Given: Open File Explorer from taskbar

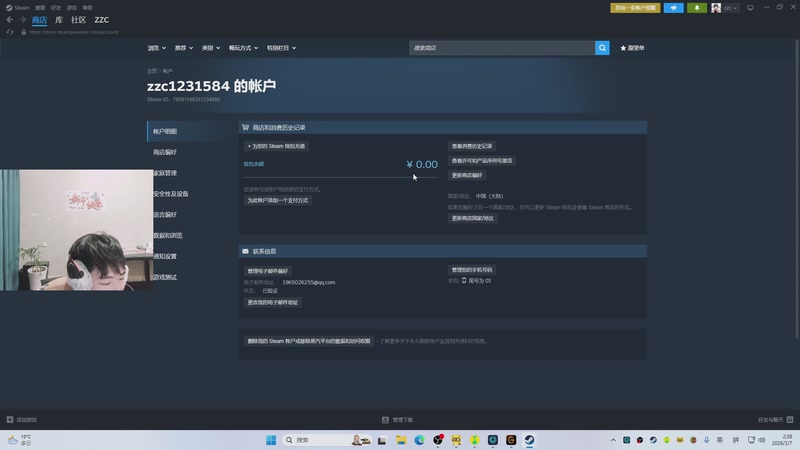Looking at the screenshot, I should tap(401, 440).
